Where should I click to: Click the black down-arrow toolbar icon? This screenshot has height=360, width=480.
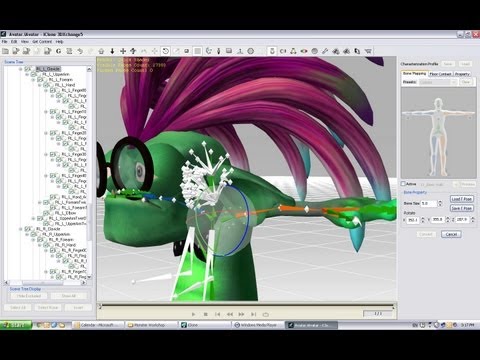(112, 51)
